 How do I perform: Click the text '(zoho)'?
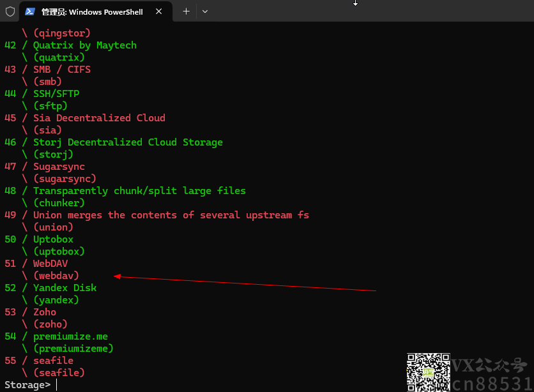(50, 324)
